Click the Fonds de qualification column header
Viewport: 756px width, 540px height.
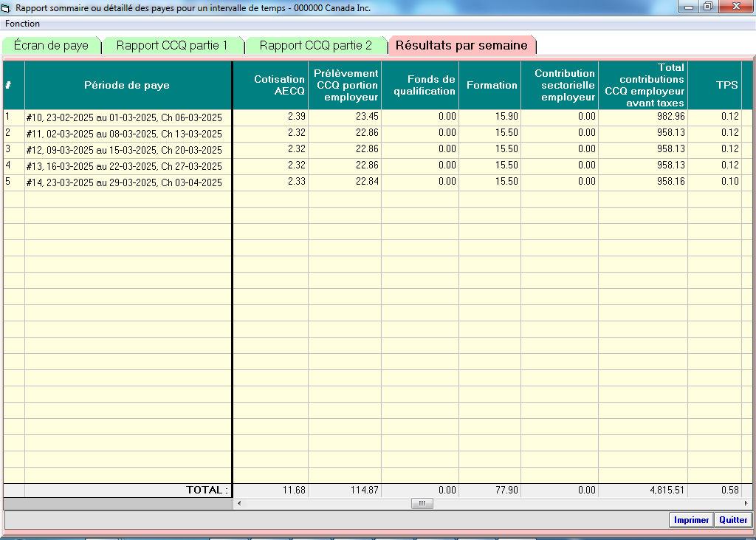[x=419, y=85]
